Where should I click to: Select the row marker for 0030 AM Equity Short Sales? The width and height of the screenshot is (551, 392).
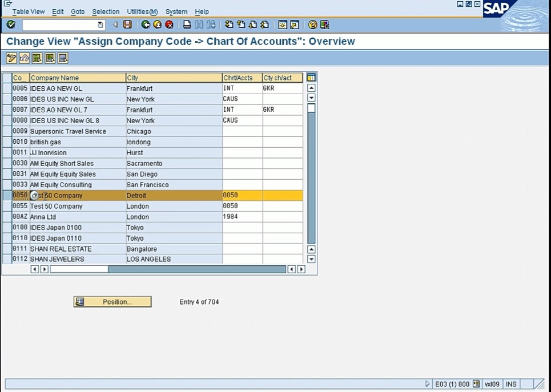7,163
